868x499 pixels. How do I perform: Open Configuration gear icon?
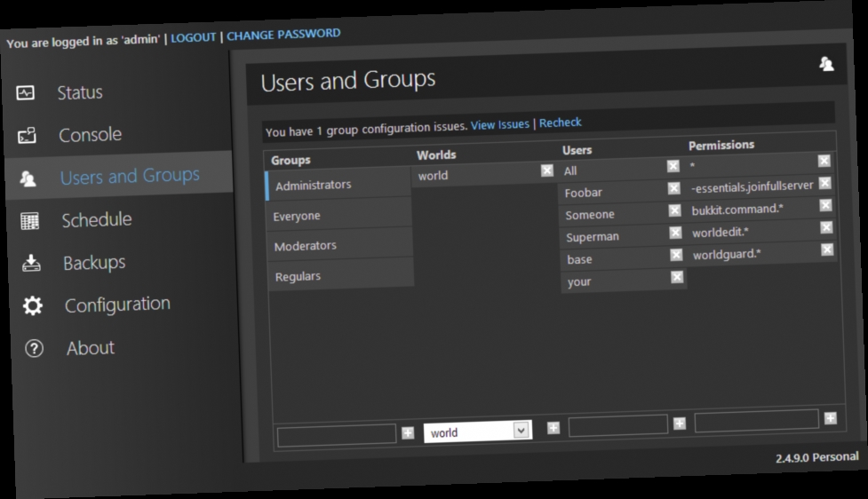pos(33,305)
